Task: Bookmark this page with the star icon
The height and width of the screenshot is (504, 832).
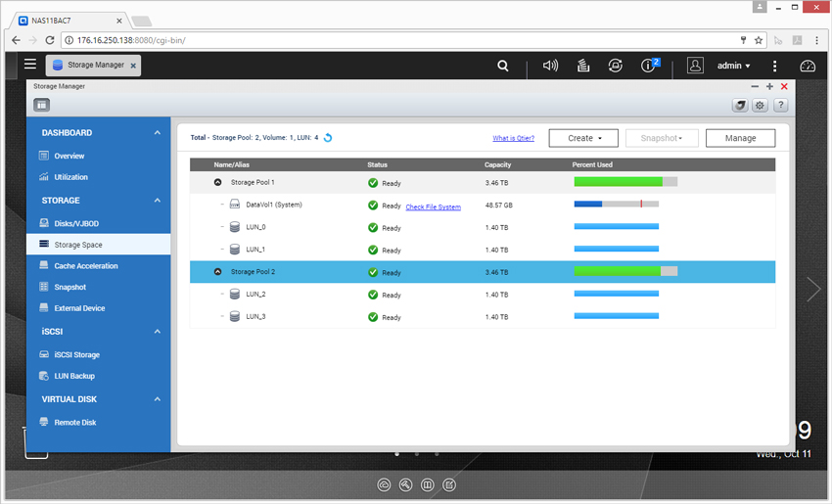Action: [759, 40]
